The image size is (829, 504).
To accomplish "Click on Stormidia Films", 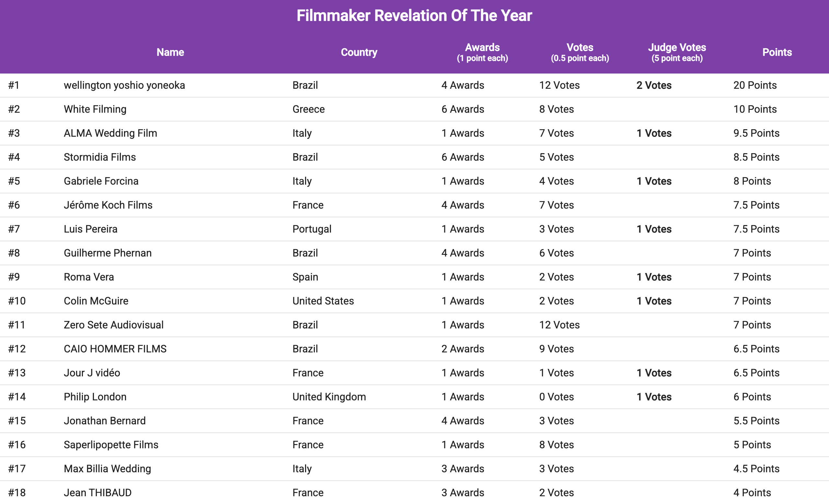I will 100,157.
